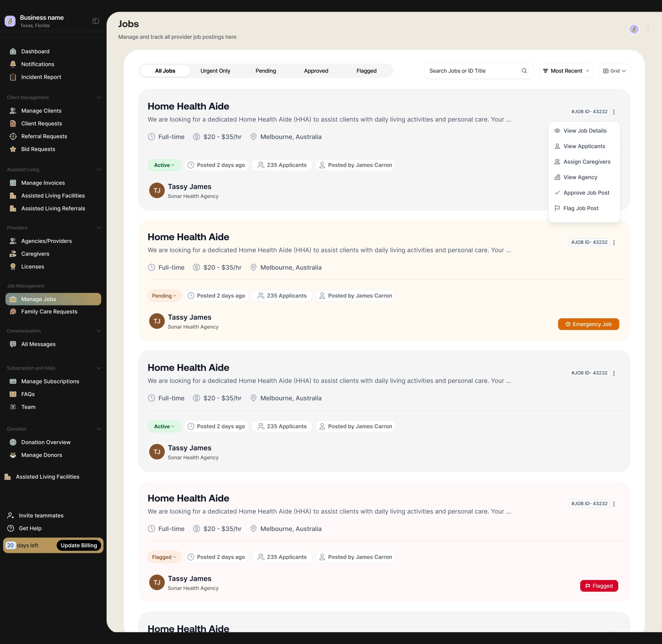This screenshot has width=662, height=644.
Task: Click the Manage Invoices icon
Action: pos(13,183)
